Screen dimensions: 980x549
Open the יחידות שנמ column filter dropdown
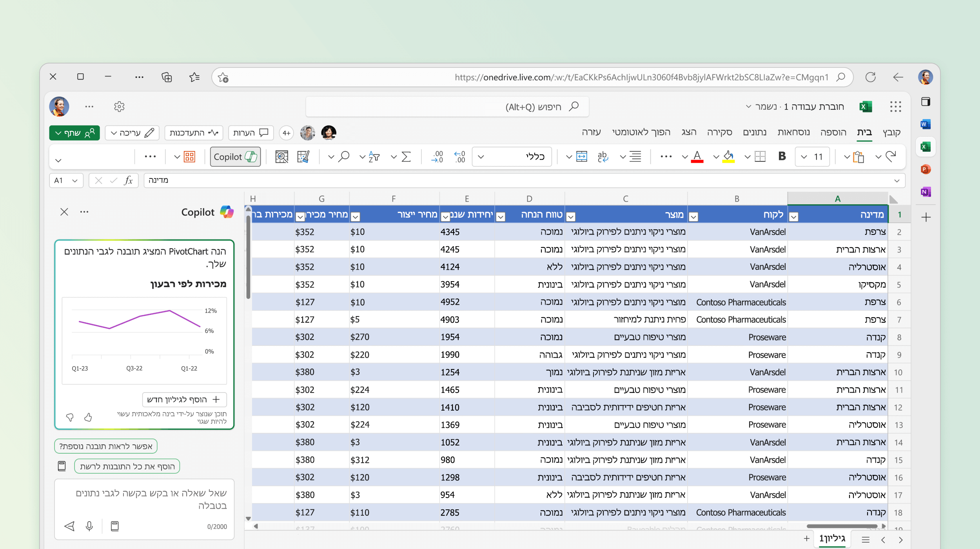[446, 216]
